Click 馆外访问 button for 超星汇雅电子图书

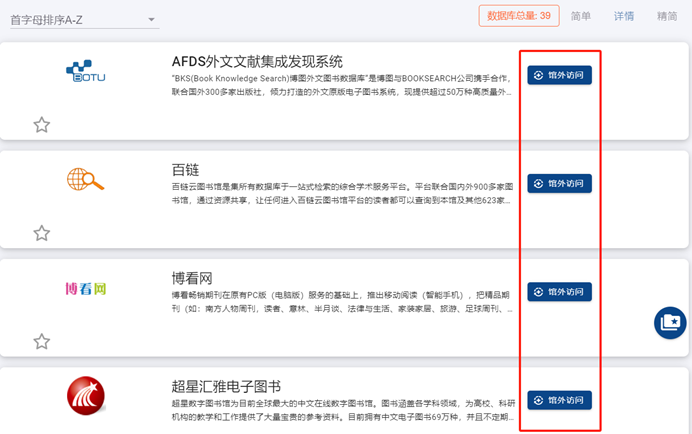pos(560,400)
